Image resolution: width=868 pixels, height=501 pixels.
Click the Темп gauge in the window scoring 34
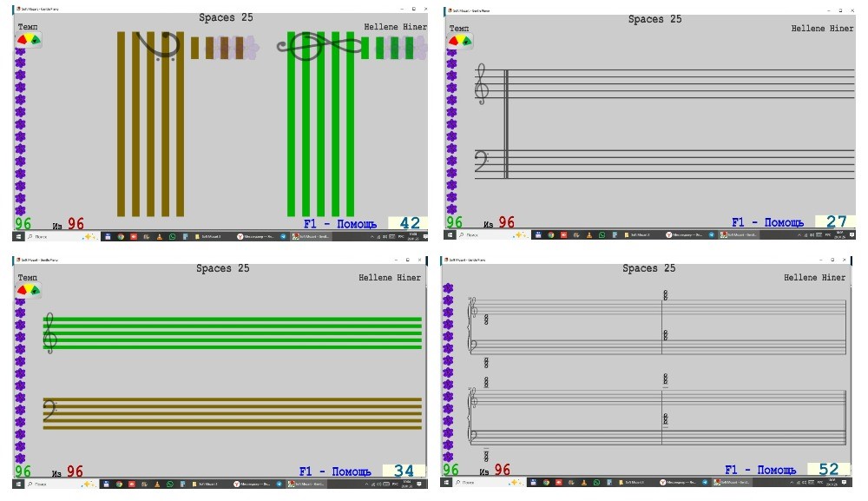point(28,290)
